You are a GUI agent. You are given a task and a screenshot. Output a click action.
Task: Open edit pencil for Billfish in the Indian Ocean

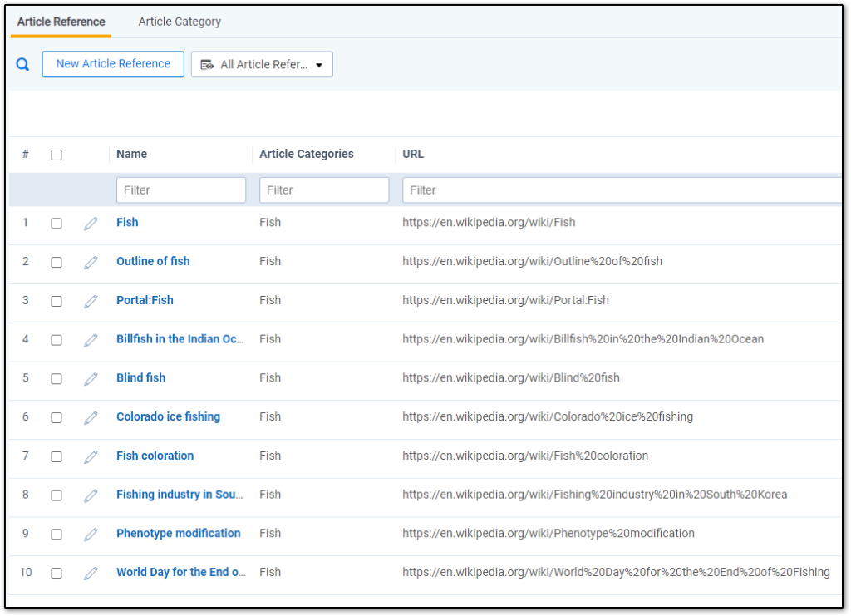coord(91,340)
